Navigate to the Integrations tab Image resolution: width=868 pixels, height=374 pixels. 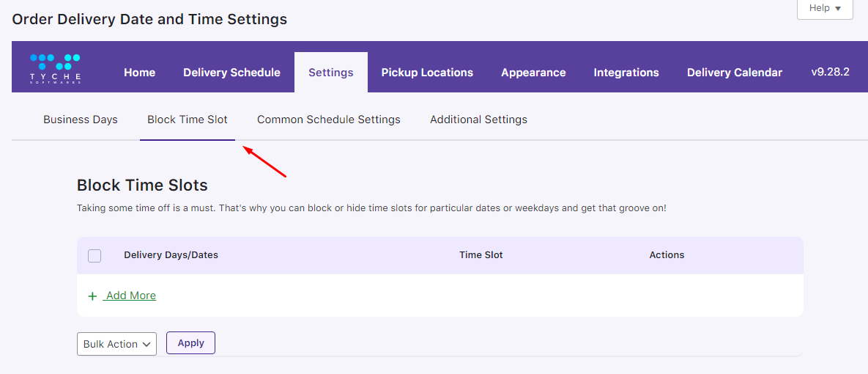(626, 73)
